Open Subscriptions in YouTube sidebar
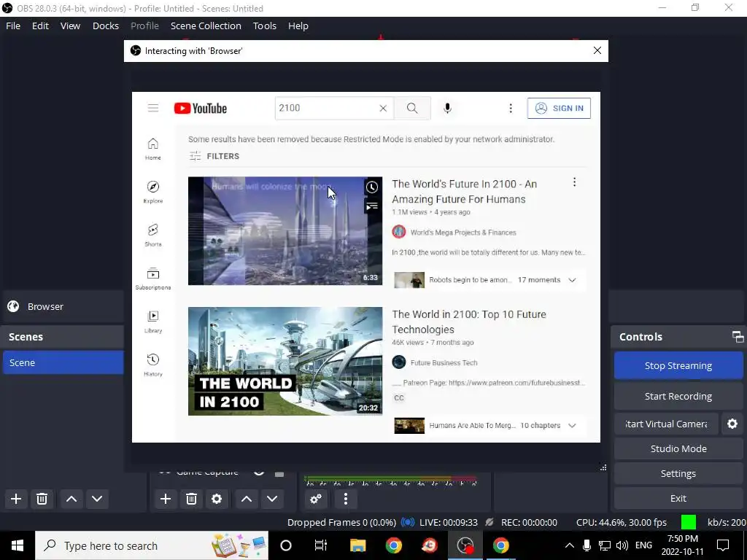Image resolution: width=747 pixels, height=560 pixels. click(x=153, y=279)
